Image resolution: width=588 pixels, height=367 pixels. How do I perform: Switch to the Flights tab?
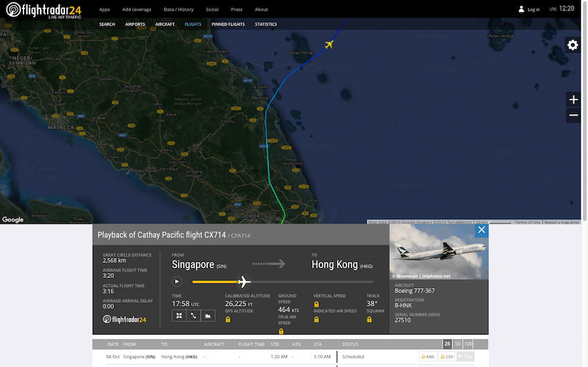tap(193, 24)
